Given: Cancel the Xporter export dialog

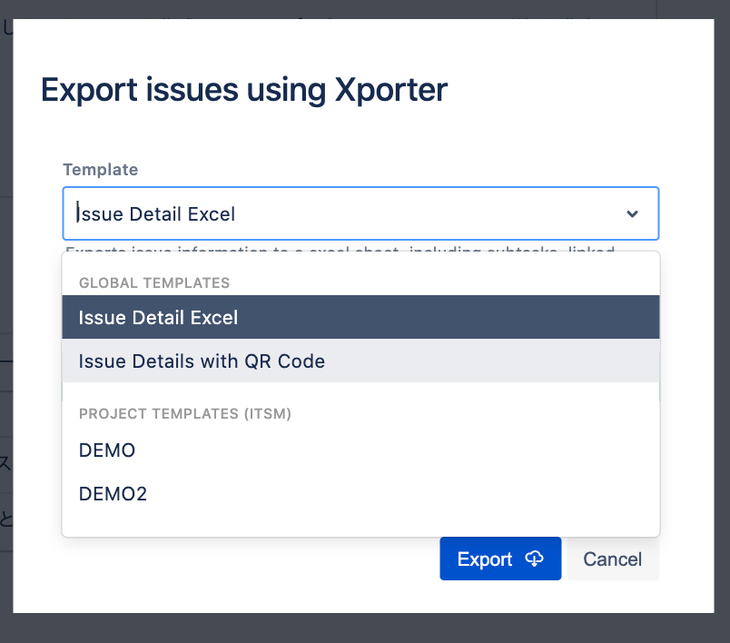Looking at the screenshot, I should (x=612, y=559).
